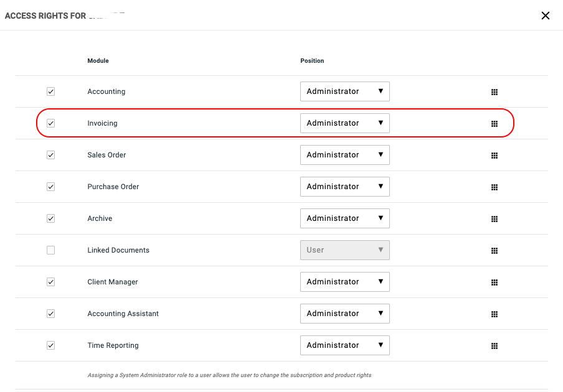Image resolution: width=563 pixels, height=392 pixels.
Task: Open the Time Reporting position dropdown
Action: point(344,345)
